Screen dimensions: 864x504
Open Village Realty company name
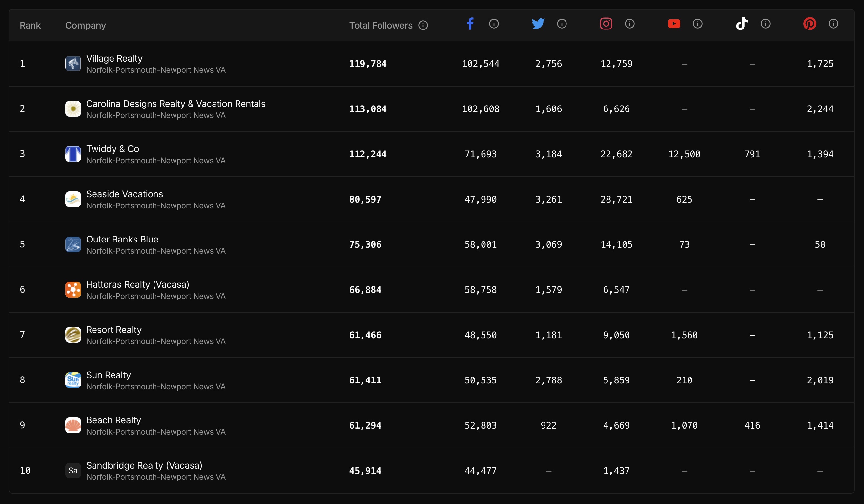[114, 59]
